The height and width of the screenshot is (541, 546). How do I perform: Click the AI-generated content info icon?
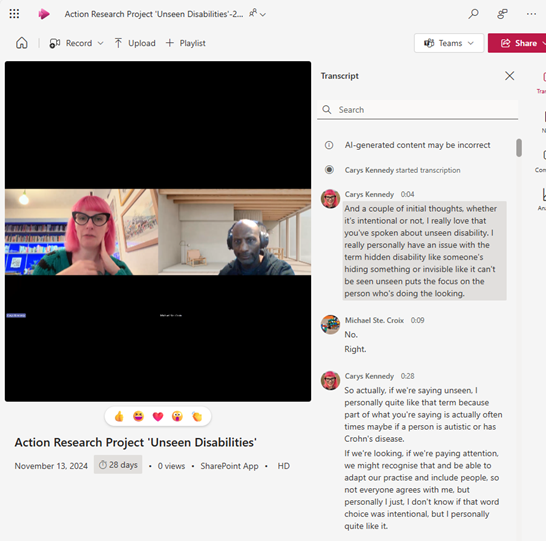point(329,145)
